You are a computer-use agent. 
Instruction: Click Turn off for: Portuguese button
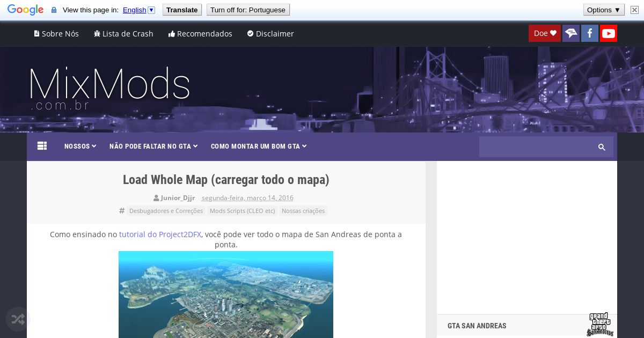[x=248, y=10]
